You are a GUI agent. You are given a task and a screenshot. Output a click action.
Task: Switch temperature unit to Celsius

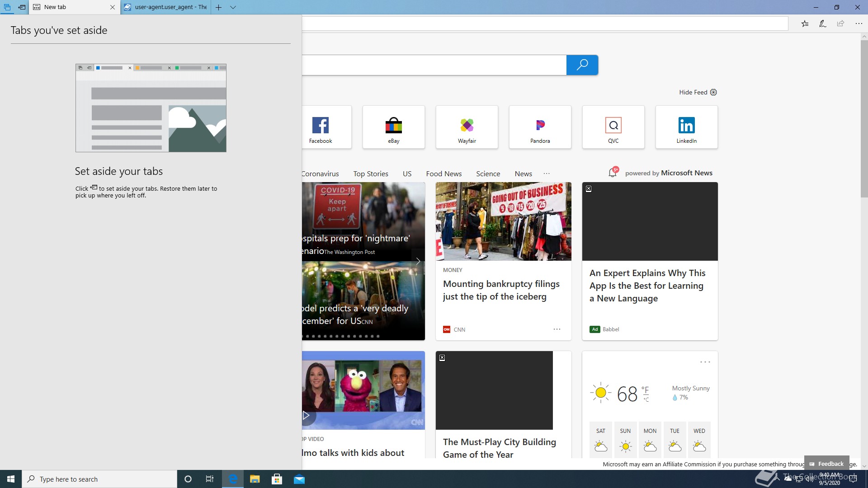[x=646, y=399]
